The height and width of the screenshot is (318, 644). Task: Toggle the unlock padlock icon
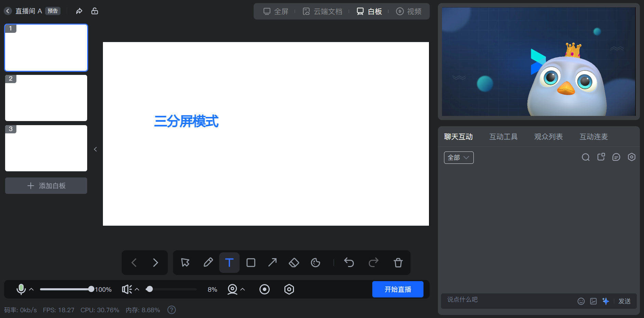point(95,11)
